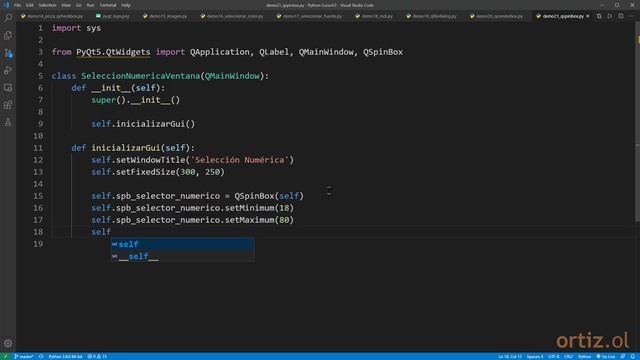Click line number 11 in the gutter
The image size is (640, 360).
pos(38,148)
